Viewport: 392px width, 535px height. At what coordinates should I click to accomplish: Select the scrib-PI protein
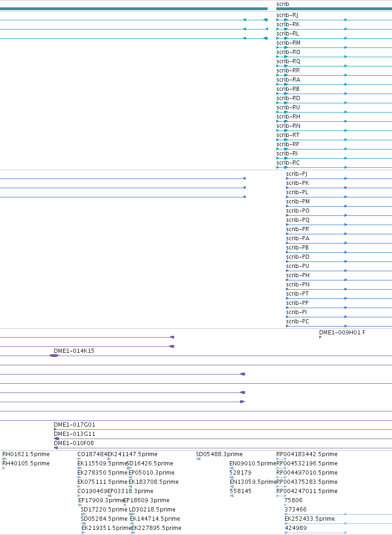(297, 312)
